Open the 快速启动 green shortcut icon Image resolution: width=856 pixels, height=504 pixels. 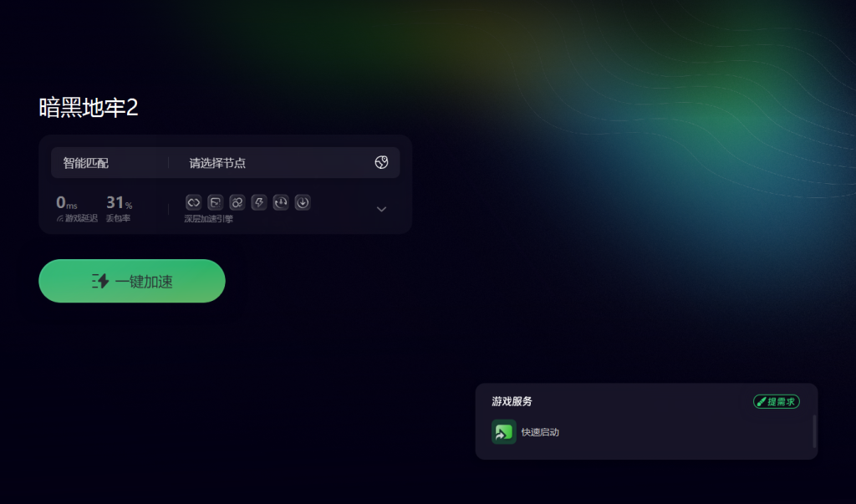[x=504, y=432]
